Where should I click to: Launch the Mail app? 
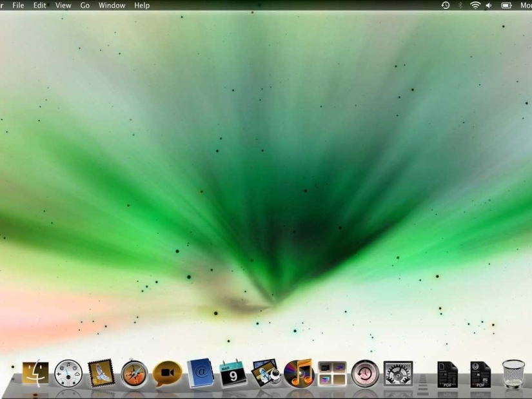coord(100,374)
